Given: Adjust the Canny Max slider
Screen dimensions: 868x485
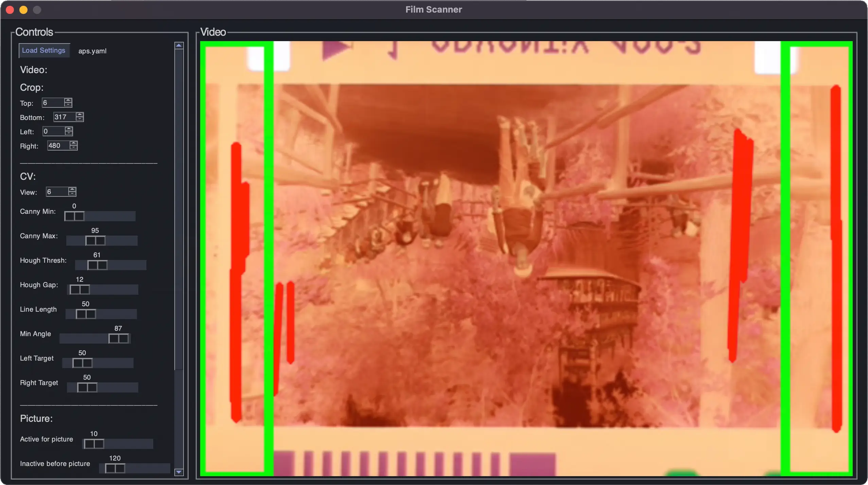Looking at the screenshot, I should pos(95,241).
